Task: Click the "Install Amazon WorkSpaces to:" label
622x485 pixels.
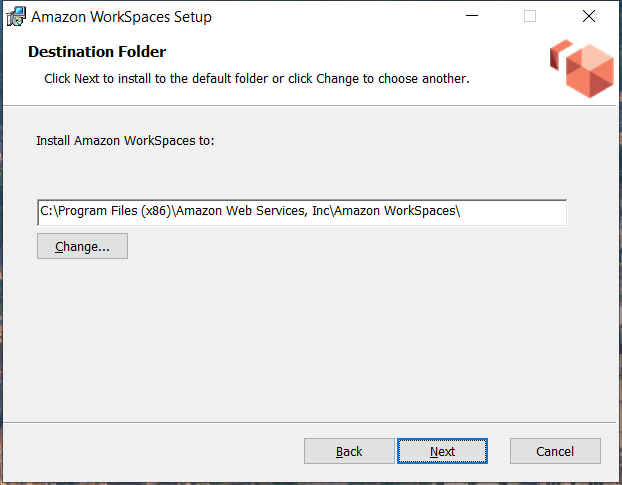Action: (125, 141)
